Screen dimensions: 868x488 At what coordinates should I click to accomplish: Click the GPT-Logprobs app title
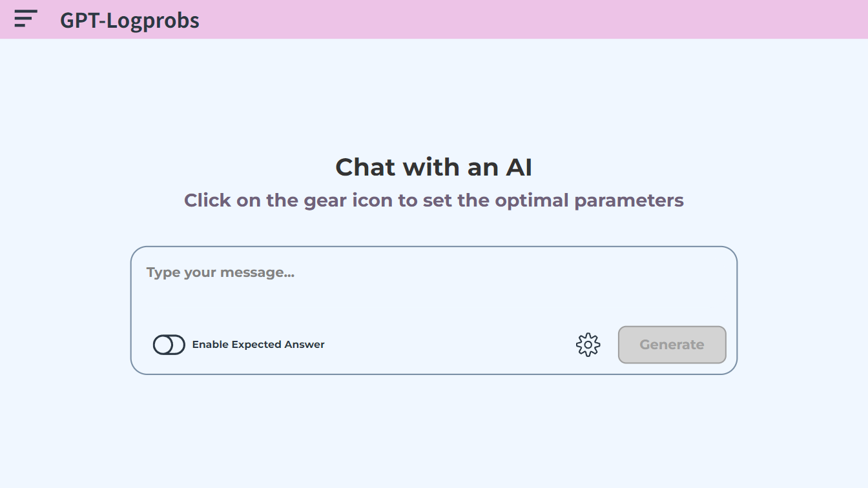tap(130, 21)
